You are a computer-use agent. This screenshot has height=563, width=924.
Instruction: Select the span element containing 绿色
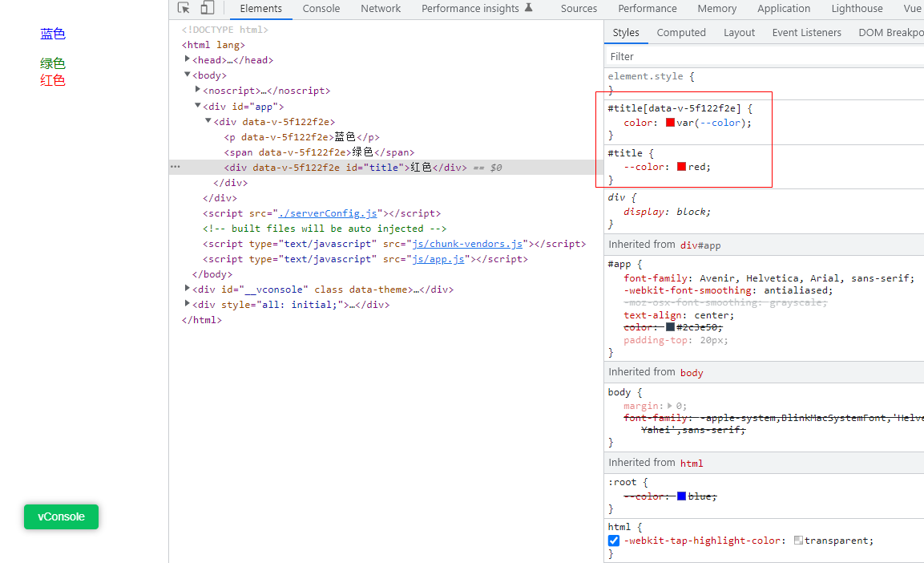pyautogui.click(x=319, y=152)
